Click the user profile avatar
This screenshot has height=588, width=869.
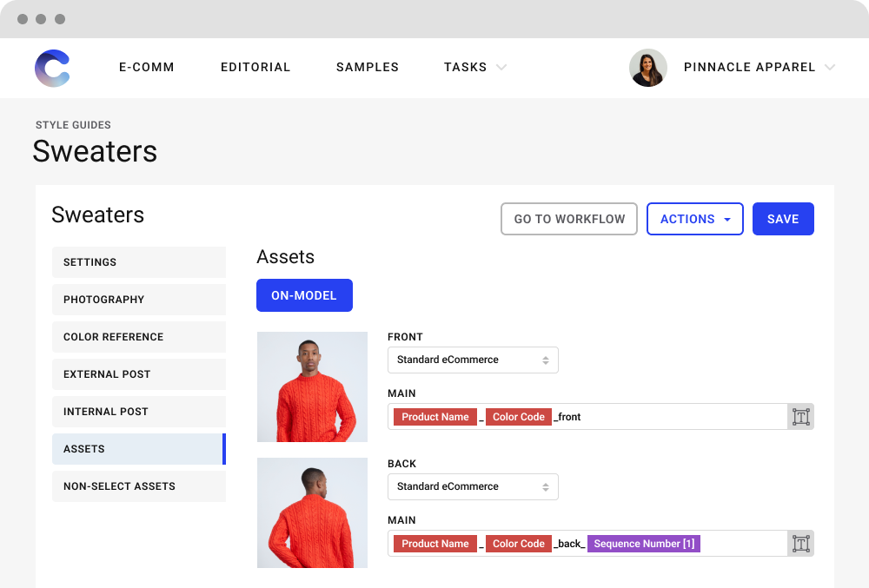tap(647, 68)
